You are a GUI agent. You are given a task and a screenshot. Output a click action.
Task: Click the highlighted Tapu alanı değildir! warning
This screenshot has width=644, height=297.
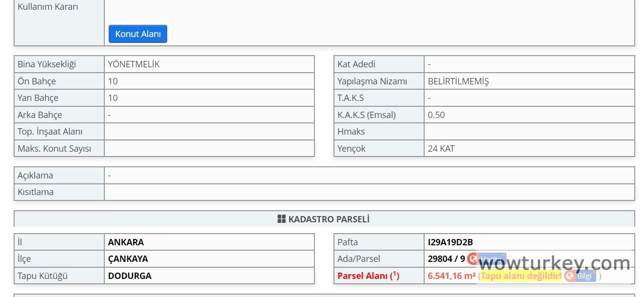[521, 276]
